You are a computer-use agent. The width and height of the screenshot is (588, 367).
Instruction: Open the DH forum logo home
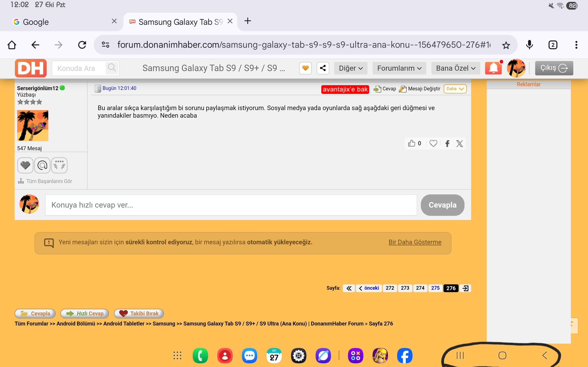(x=31, y=68)
